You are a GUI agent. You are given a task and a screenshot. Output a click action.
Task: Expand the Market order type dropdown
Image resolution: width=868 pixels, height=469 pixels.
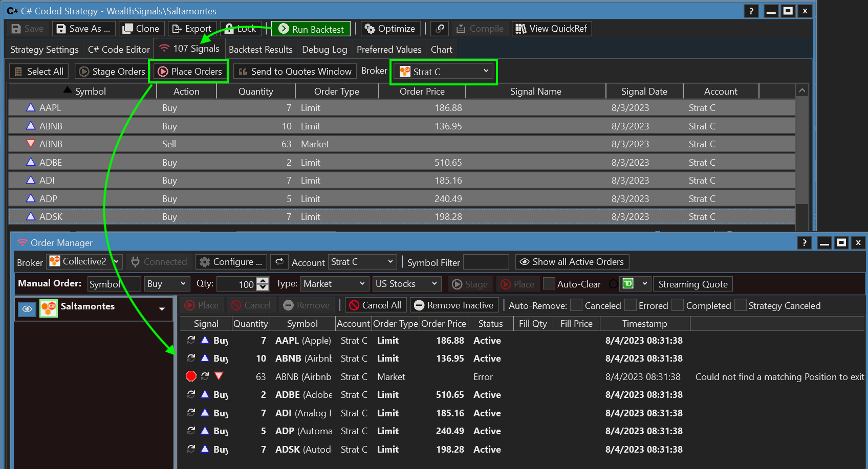point(334,284)
